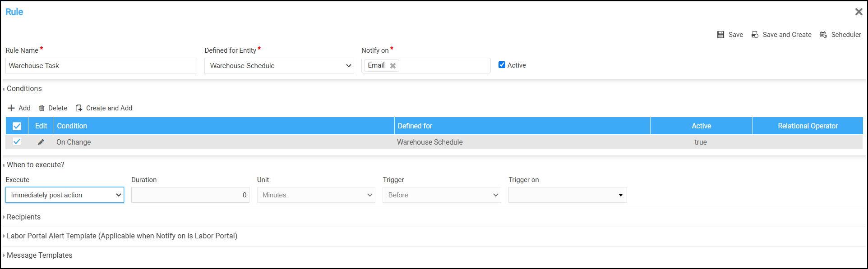
Task: Click the Save and Create icon
Action: pos(755,35)
